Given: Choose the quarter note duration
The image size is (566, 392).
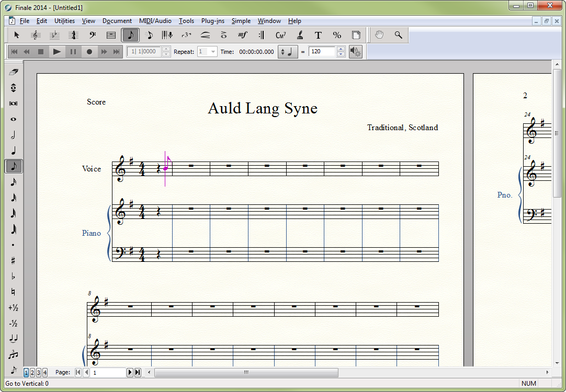Looking at the screenshot, I should [14, 151].
